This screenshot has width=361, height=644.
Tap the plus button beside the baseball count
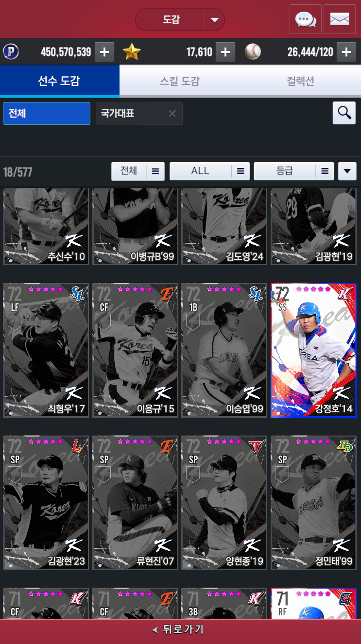click(x=346, y=52)
